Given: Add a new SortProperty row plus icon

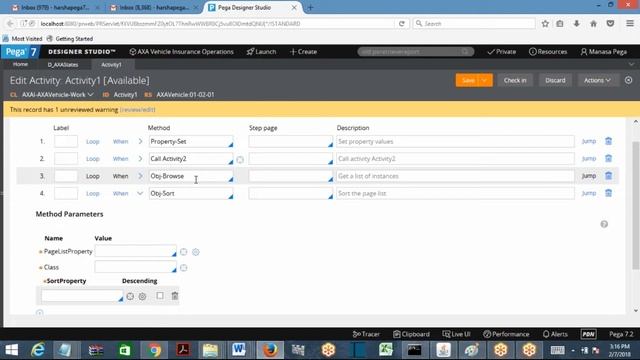Looking at the screenshot, I should click(40, 313).
